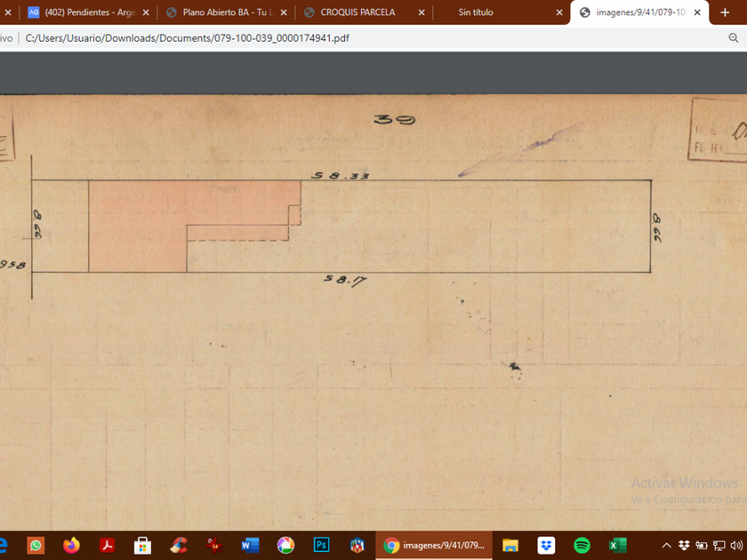Switch to the Chrome window taskbar button
The image size is (747, 560).
(434, 545)
